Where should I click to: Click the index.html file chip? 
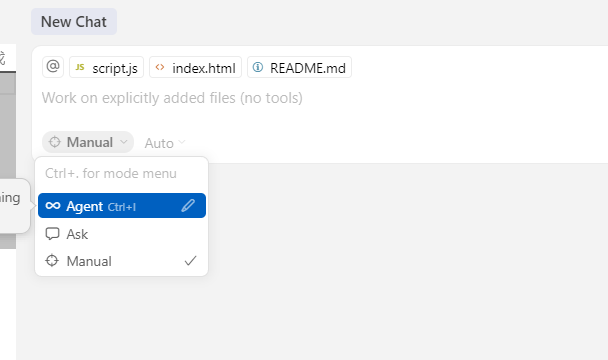(x=195, y=67)
